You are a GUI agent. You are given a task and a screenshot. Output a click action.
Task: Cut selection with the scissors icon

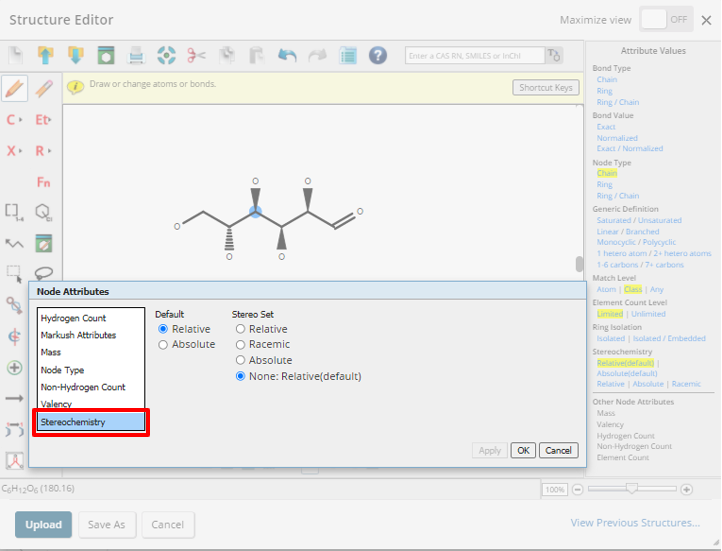point(196,56)
